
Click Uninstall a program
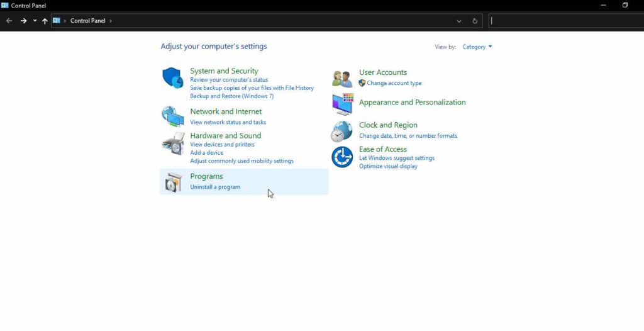[215, 187]
